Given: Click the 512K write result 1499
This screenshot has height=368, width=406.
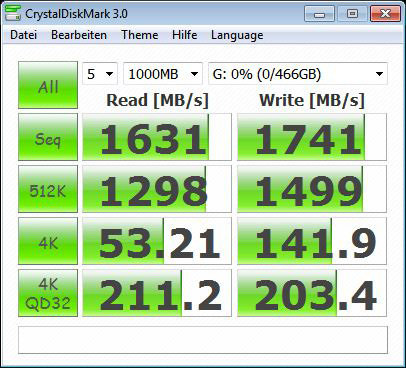Looking at the screenshot, I should point(312,189).
